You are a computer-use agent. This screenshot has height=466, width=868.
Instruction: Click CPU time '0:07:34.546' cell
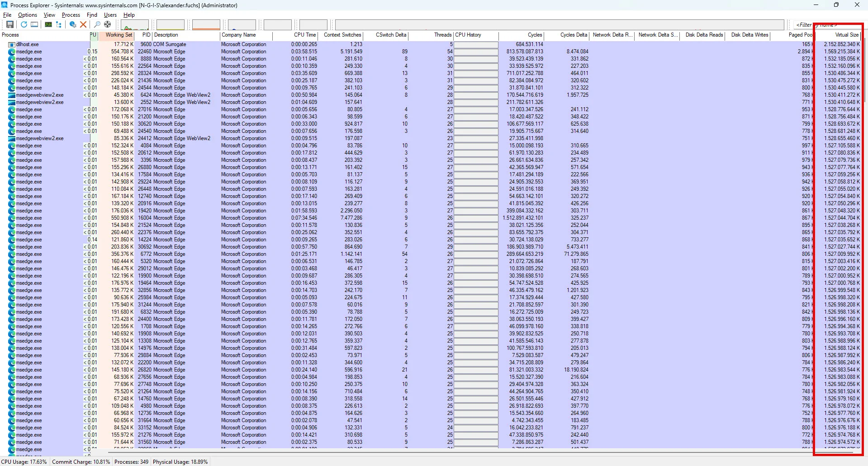coord(304,218)
